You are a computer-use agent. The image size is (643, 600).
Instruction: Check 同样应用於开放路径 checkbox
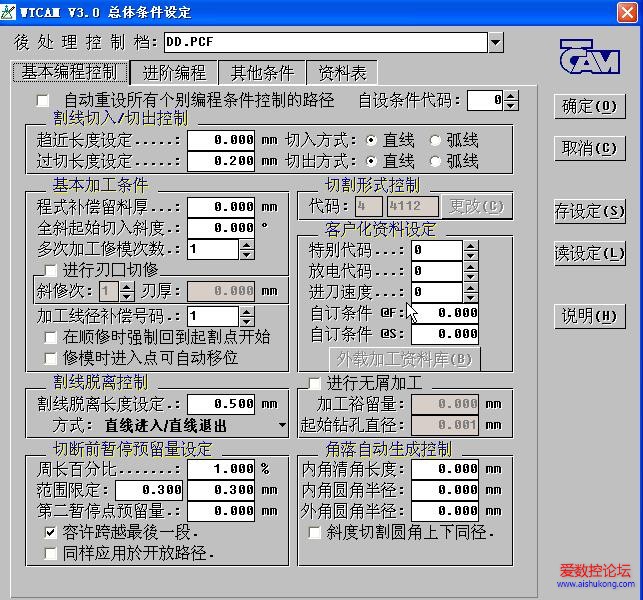click(50, 554)
